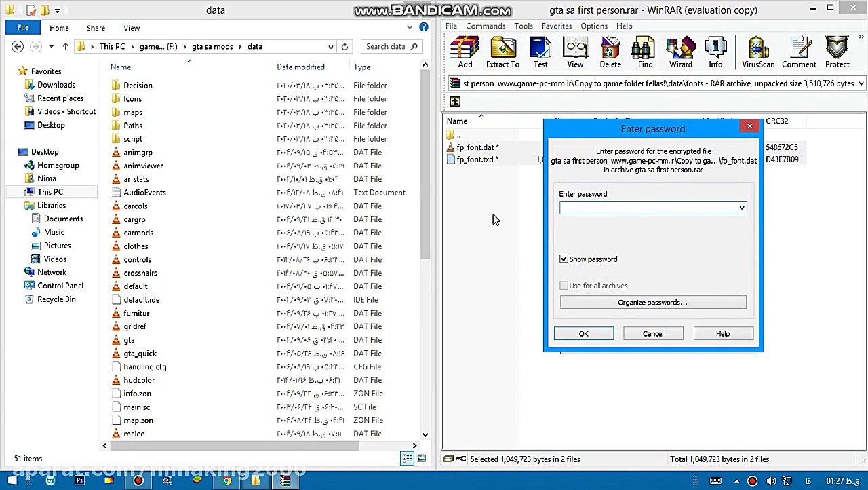Click OK in the Enter password dialog
The height and width of the screenshot is (490, 868).
583,333
